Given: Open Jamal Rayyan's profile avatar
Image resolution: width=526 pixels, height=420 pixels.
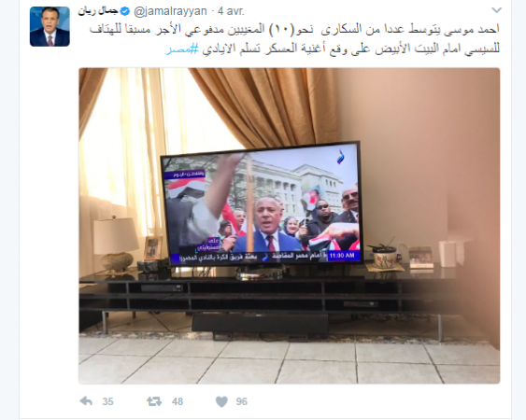Looking at the screenshot, I should tap(50, 26).
